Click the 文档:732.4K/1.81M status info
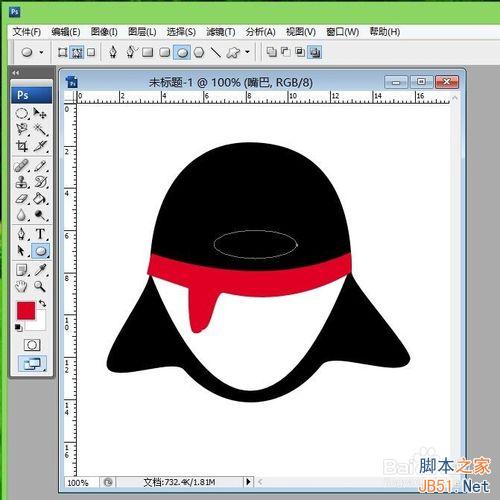Screen dimensions: 500x500 pyautogui.click(x=179, y=482)
